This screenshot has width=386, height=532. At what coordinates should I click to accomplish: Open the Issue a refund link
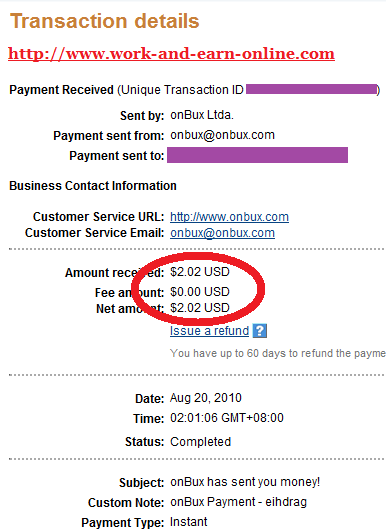[x=209, y=330]
